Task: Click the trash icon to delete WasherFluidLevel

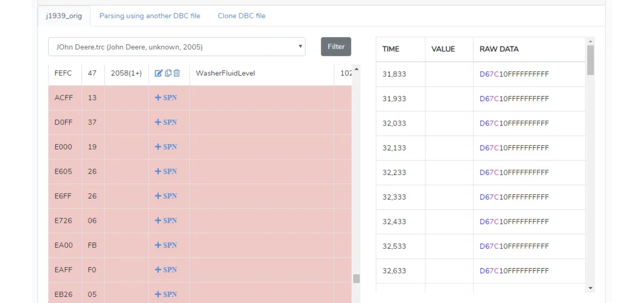Action: click(x=176, y=73)
